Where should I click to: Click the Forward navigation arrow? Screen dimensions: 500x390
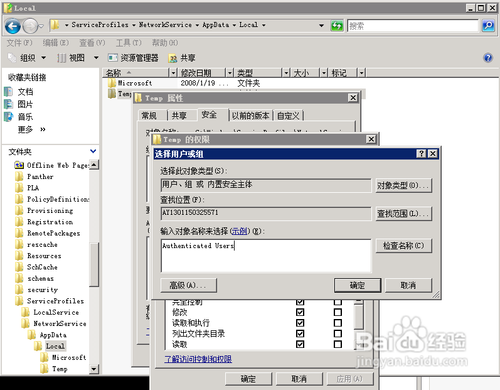point(31,26)
